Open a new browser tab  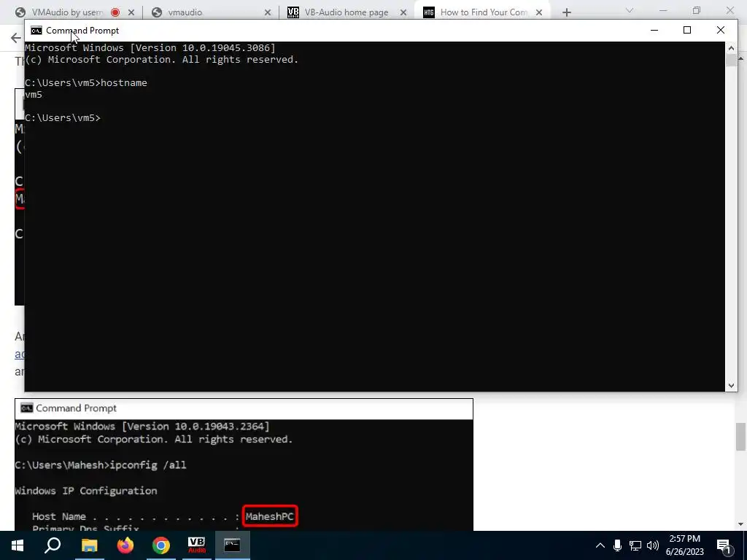(x=566, y=12)
